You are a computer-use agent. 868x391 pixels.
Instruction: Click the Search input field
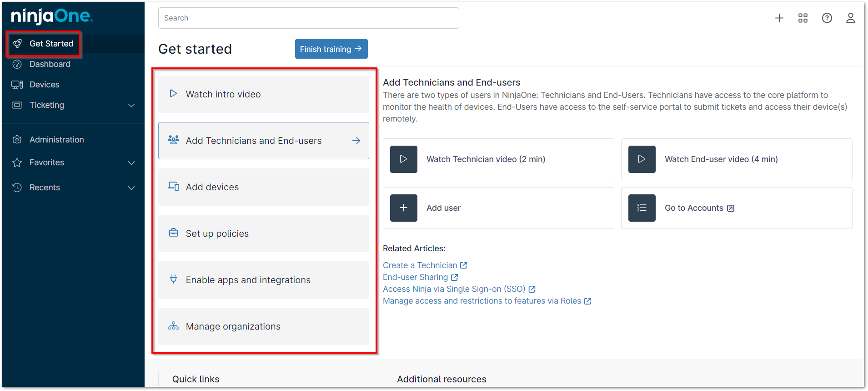tap(308, 18)
